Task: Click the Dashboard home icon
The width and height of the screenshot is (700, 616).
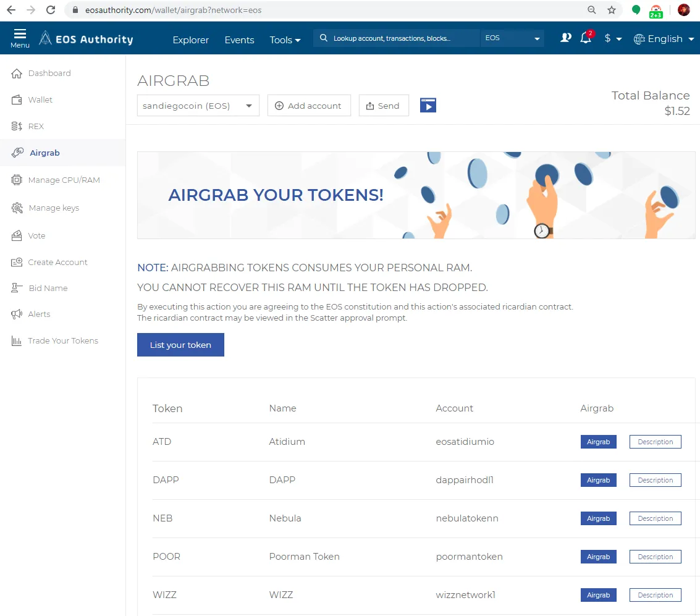Action: (x=17, y=73)
